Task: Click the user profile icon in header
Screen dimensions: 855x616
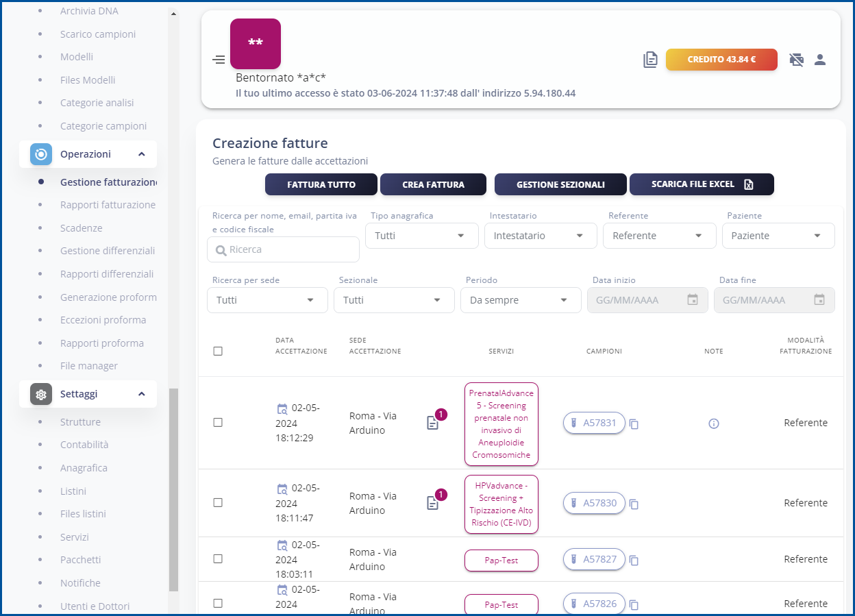Action: point(819,60)
